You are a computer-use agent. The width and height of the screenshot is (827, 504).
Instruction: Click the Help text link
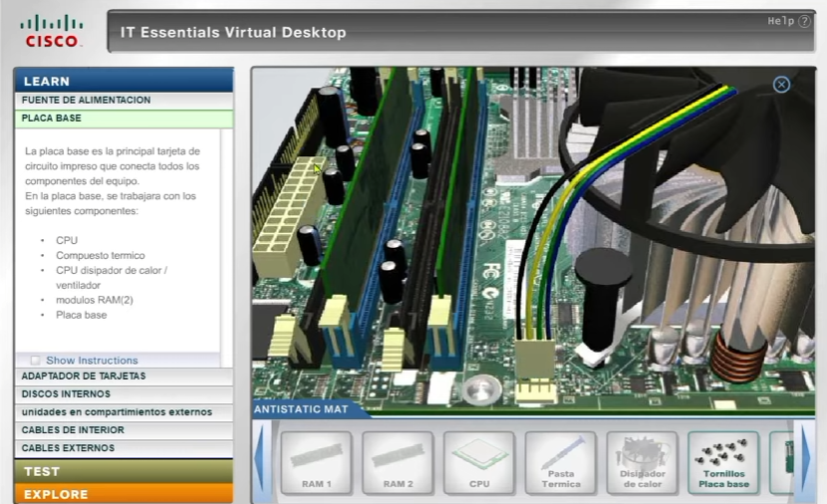click(x=780, y=21)
